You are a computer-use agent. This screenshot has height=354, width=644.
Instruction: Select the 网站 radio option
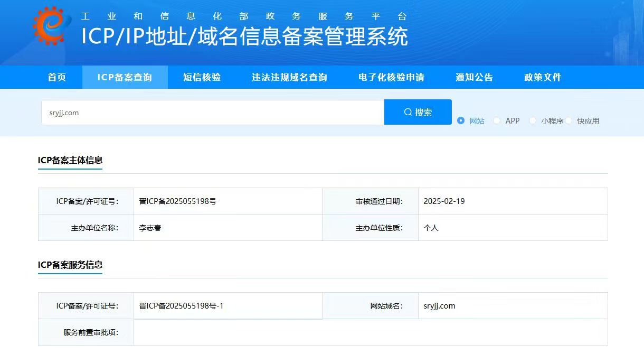(461, 120)
